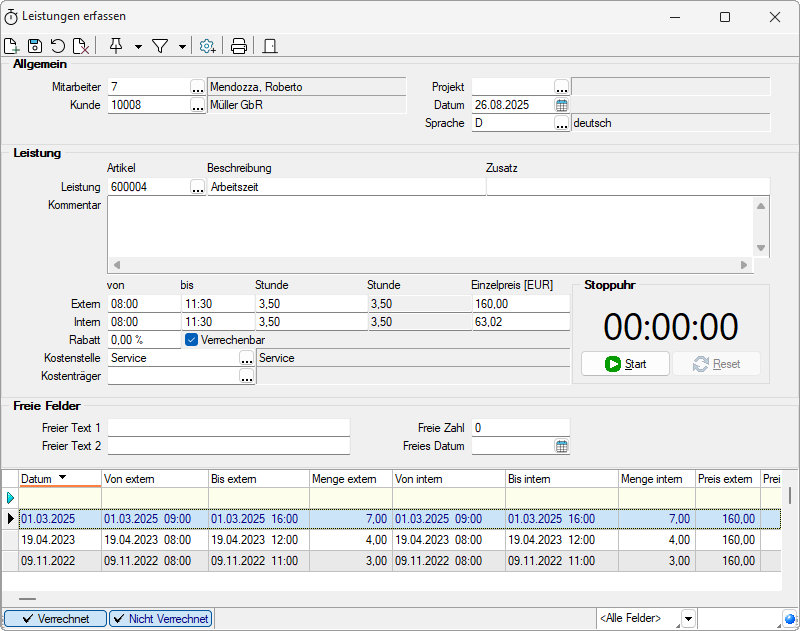
Task: Click the undo arrow icon
Action: point(58,46)
